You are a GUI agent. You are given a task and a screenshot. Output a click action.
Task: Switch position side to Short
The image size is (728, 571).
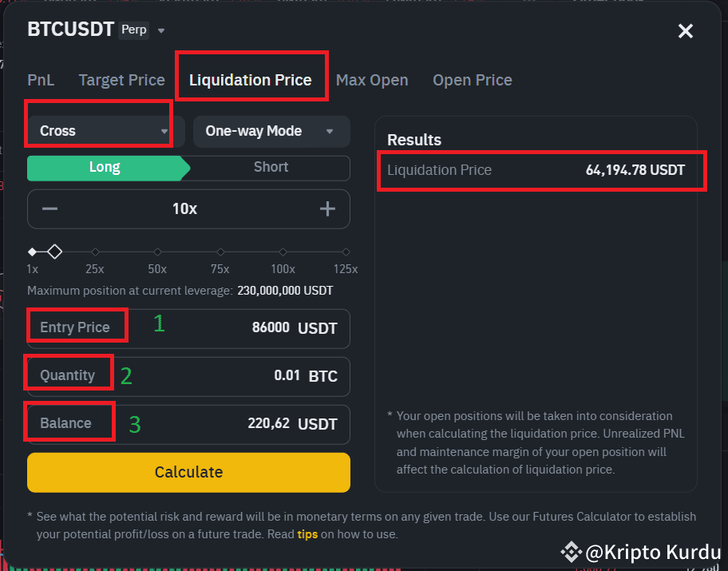271,168
